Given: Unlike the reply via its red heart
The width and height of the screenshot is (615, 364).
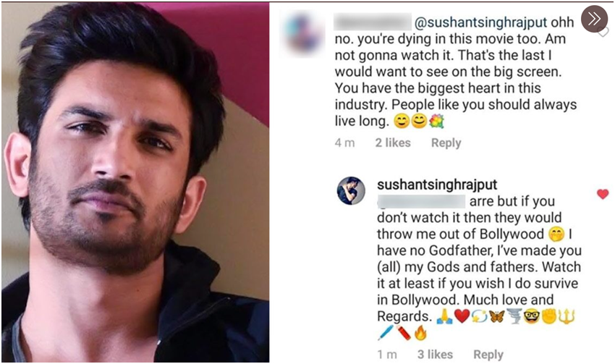Looking at the screenshot, I should [603, 194].
